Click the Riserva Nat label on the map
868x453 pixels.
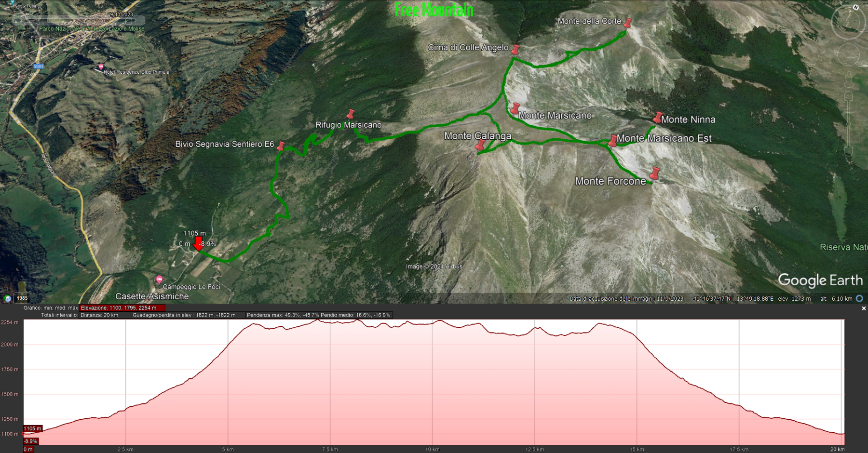[843, 247]
